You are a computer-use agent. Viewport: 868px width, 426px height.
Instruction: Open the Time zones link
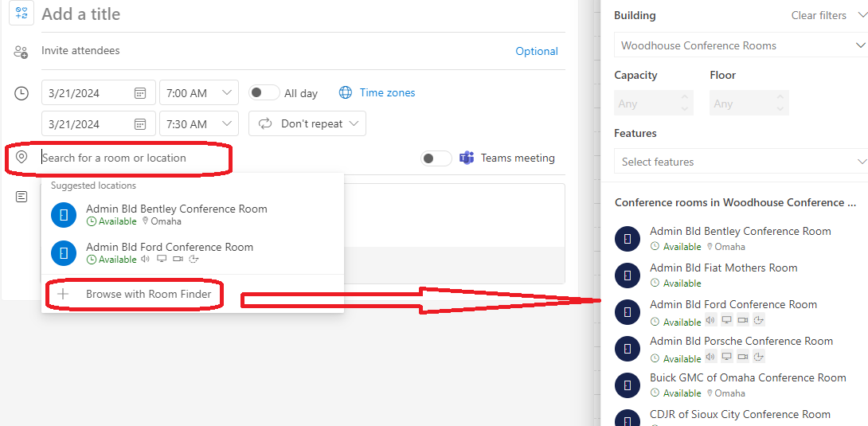point(387,92)
